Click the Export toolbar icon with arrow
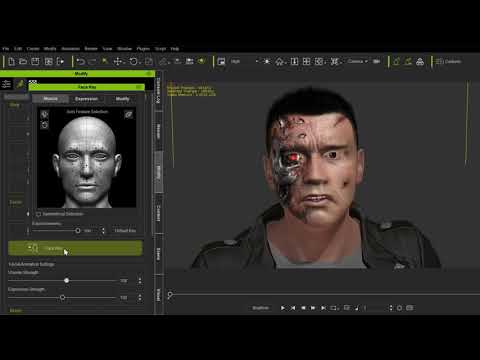The height and width of the screenshot is (360, 480). click(x=60, y=62)
